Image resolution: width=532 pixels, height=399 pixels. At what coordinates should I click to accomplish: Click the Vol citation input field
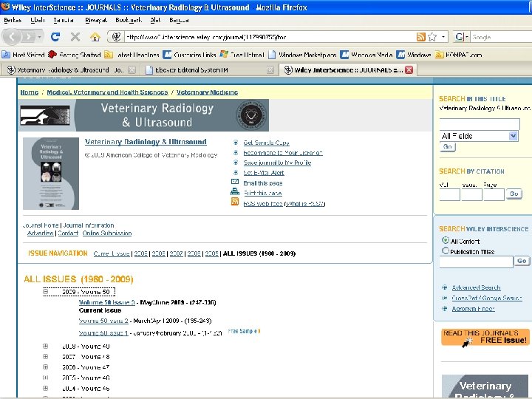point(449,195)
